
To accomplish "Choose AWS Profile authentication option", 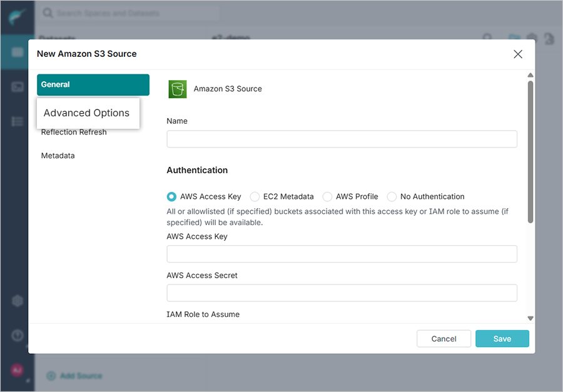I will click(x=327, y=197).
